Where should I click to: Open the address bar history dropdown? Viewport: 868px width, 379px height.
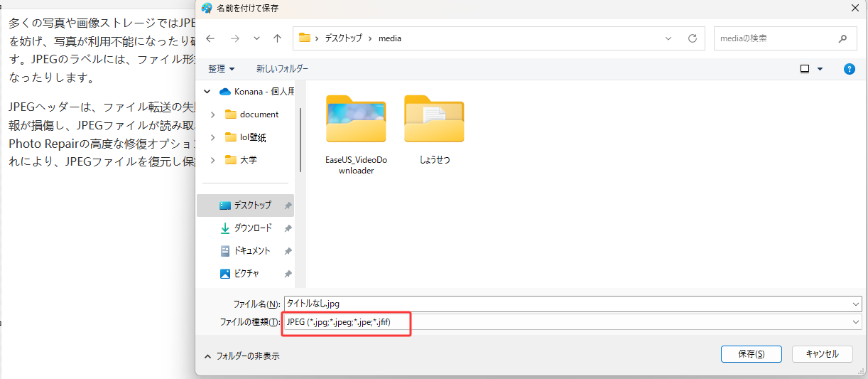tap(668, 38)
